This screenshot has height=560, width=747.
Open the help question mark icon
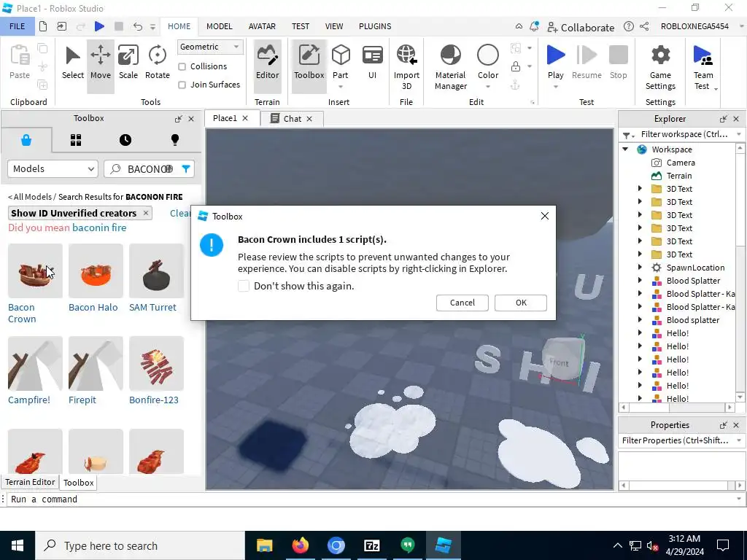click(628, 26)
